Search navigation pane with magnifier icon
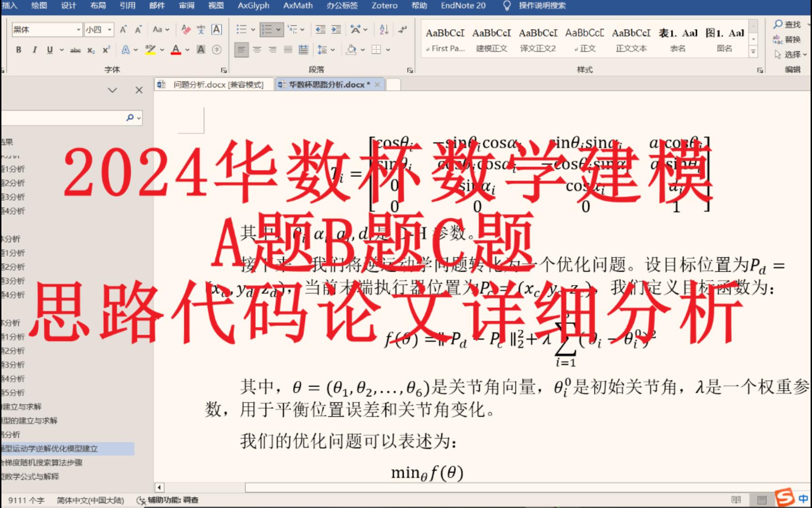The image size is (812, 508). tap(130, 118)
